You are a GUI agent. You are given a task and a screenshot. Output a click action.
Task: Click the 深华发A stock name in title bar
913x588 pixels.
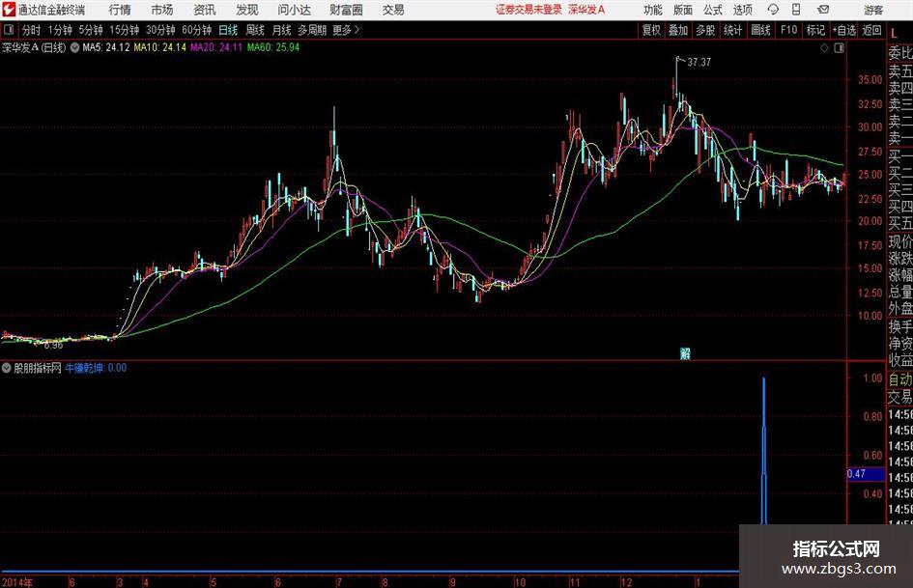[586, 10]
